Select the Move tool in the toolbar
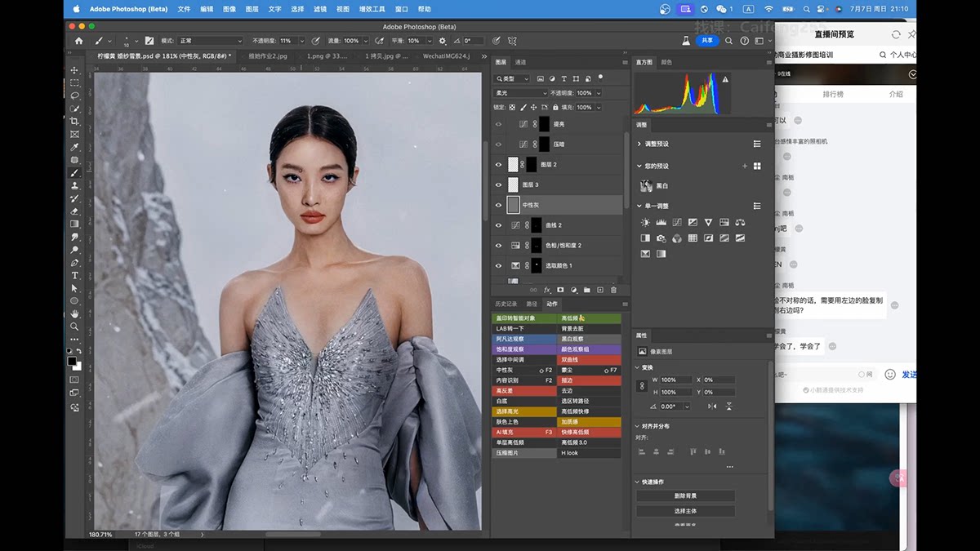 (x=74, y=70)
